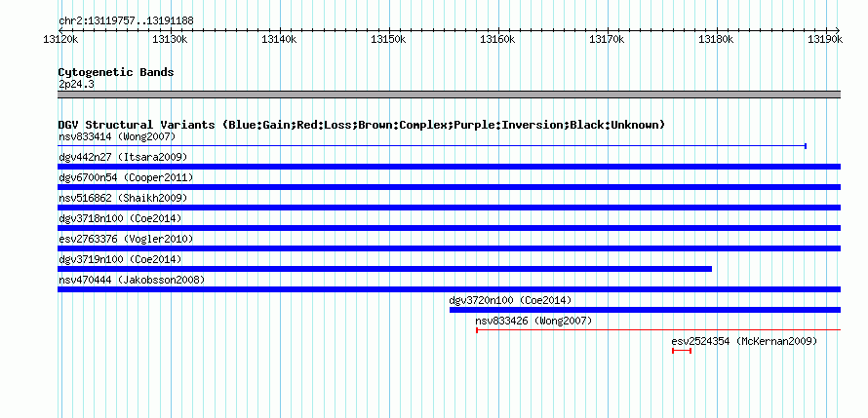
Task: Select the dgv3720n100 blue bar
Action: click(645, 310)
